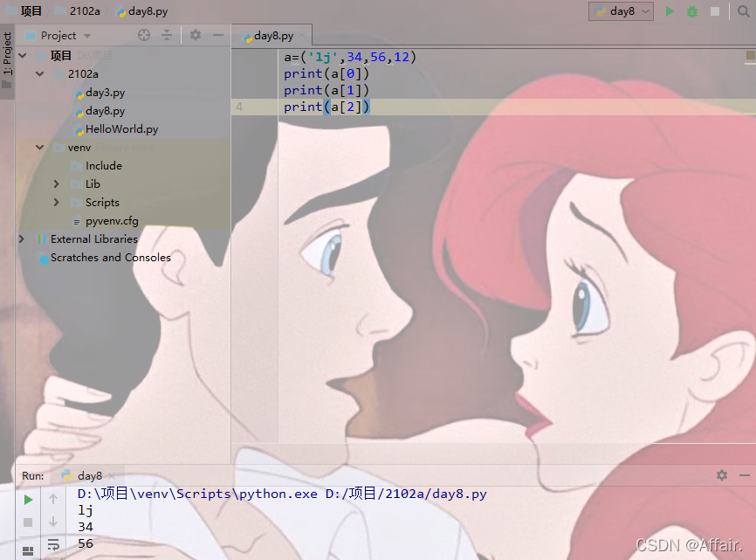Collapse the 项目 root folder
Image resolution: width=756 pixels, height=560 pixels.
click(23, 55)
